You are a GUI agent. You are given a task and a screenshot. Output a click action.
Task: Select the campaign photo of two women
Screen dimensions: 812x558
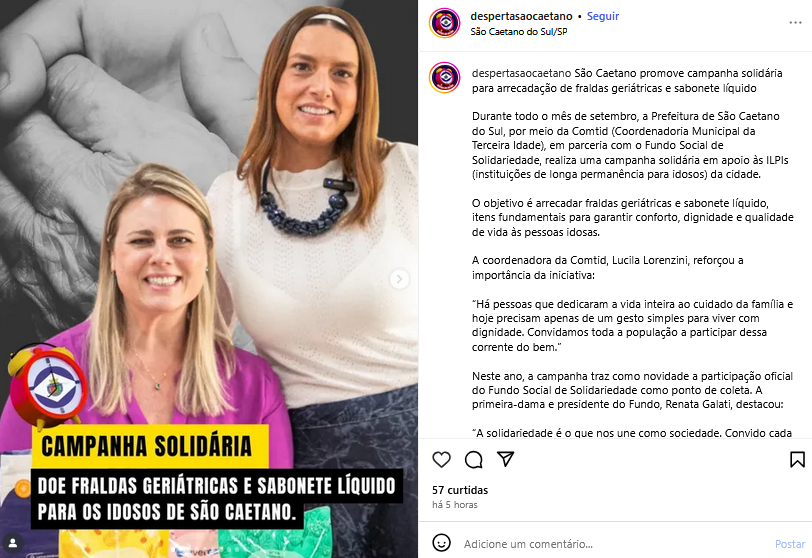pyautogui.click(x=209, y=279)
